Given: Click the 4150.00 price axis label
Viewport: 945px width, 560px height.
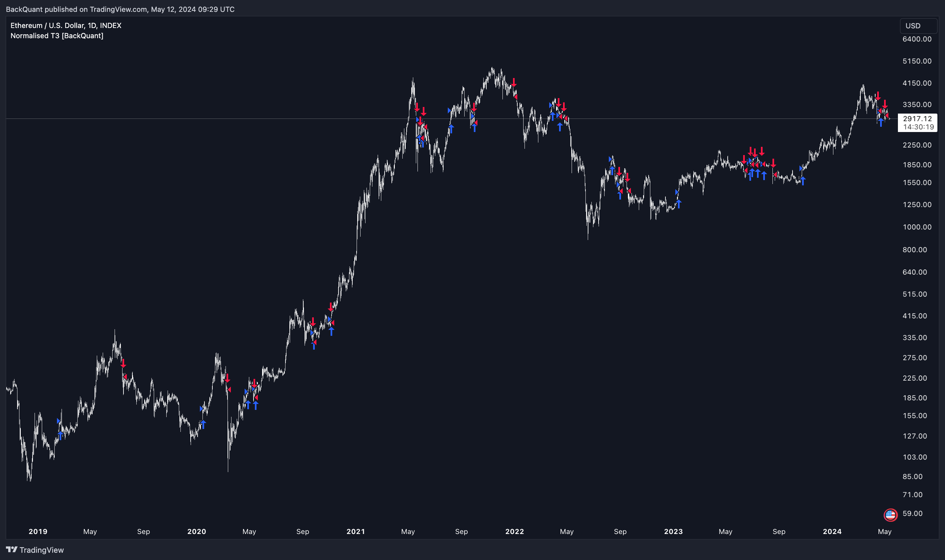Looking at the screenshot, I should (x=917, y=83).
